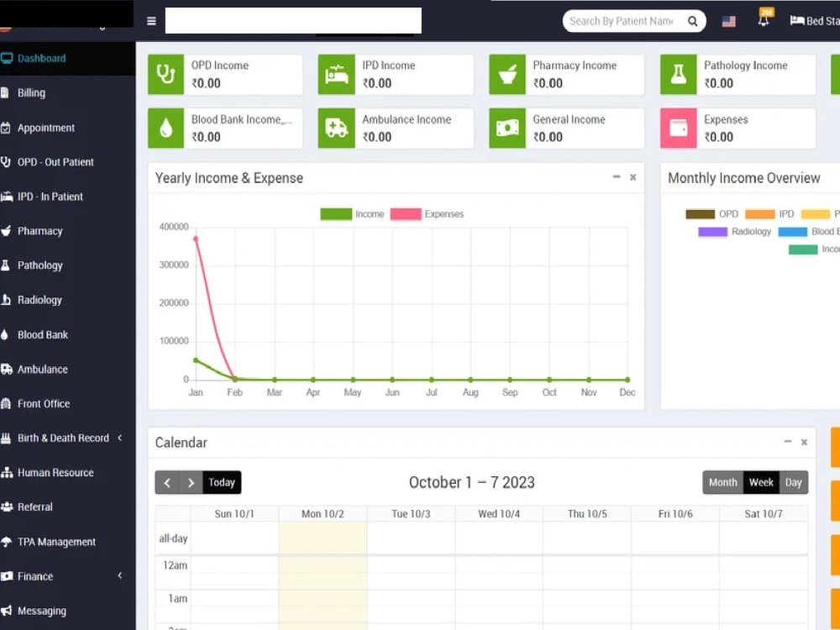Click the Ambulance Income vehicle icon
Image resolution: width=840 pixels, height=630 pixels.
[337, 128]
